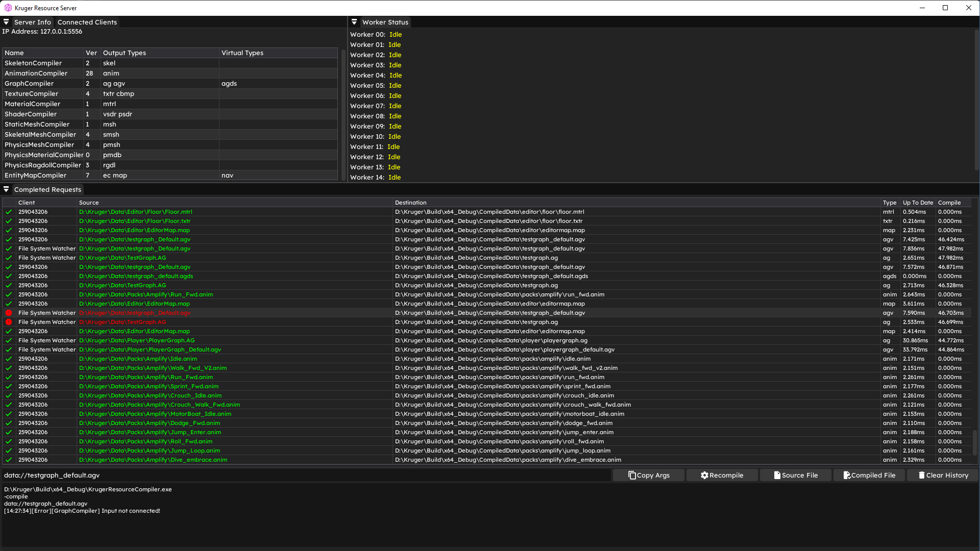Click the Copy Args button icon
Viewport: 980px width, 551px height.
point(632,475)
